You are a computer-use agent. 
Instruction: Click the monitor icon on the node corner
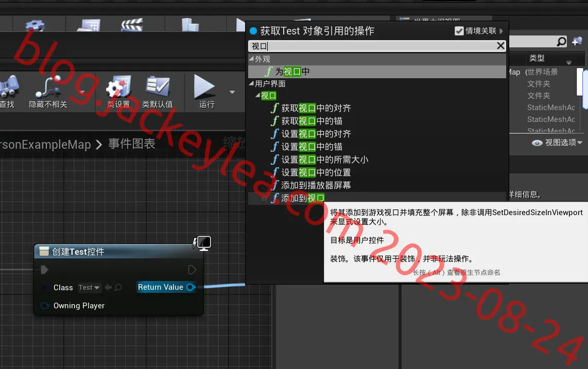[203, 243]
